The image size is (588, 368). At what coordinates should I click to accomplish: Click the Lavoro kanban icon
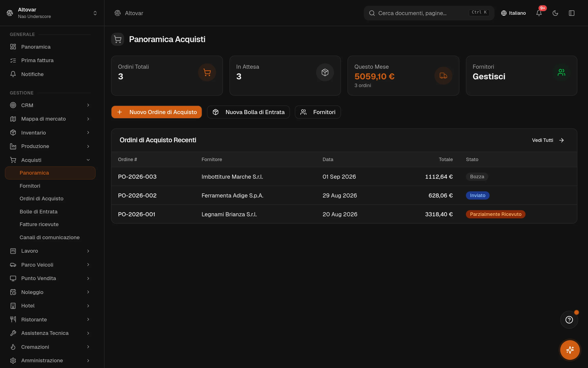tap(13, 251)
